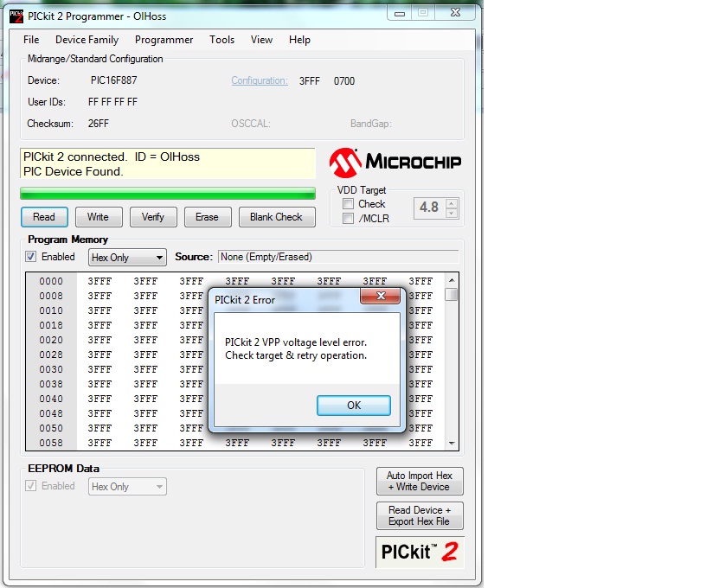Click address row 0050 in program memory
The height and width of the screenshot is (588, 706).
51,428
